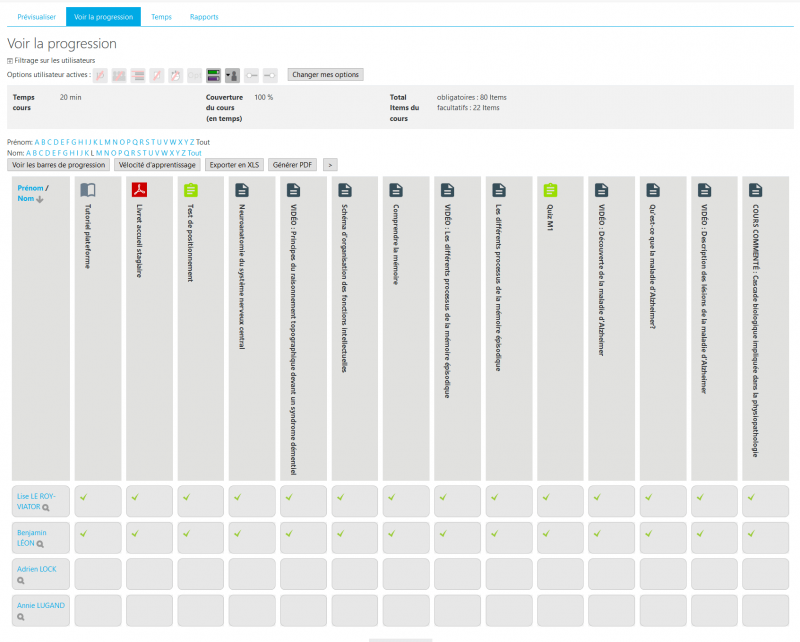This screenshot has width=800, height=642.
Task: Toggle the first slider switch in active options
Action: tap(252, 75)
